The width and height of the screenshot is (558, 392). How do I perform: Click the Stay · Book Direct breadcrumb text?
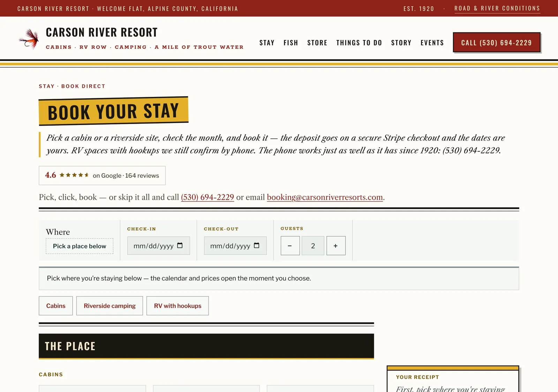coord(72,86)
